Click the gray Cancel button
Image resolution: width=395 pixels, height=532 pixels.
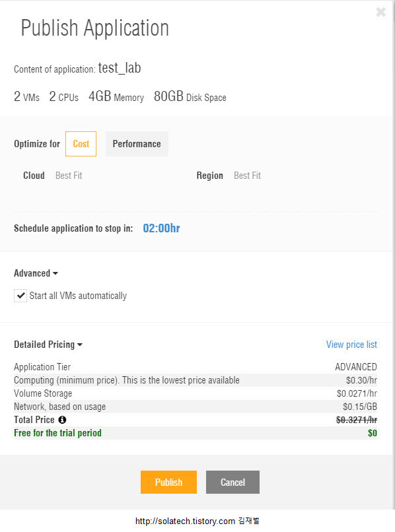point(233,482)
